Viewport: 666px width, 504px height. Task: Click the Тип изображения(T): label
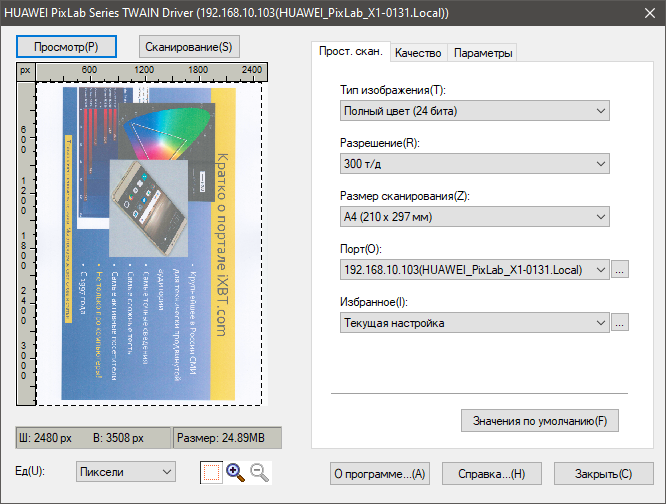[392, 90]
